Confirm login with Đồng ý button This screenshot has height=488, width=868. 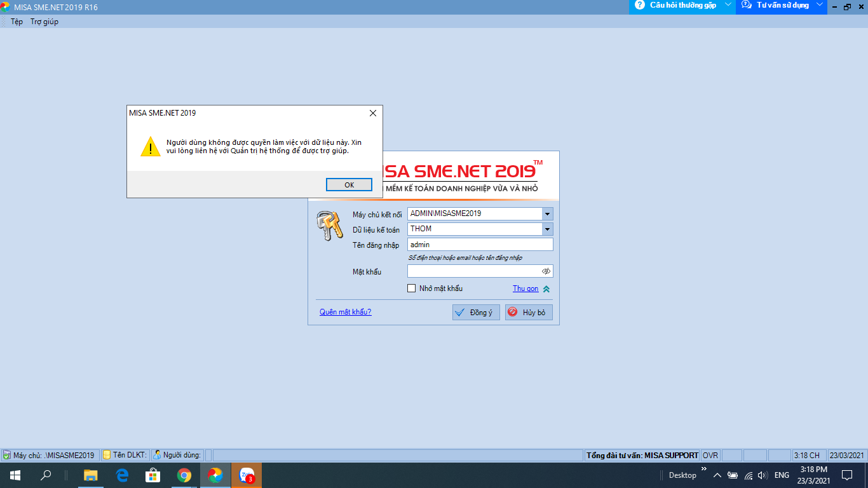pyautogui.click(x=476, y=313)
